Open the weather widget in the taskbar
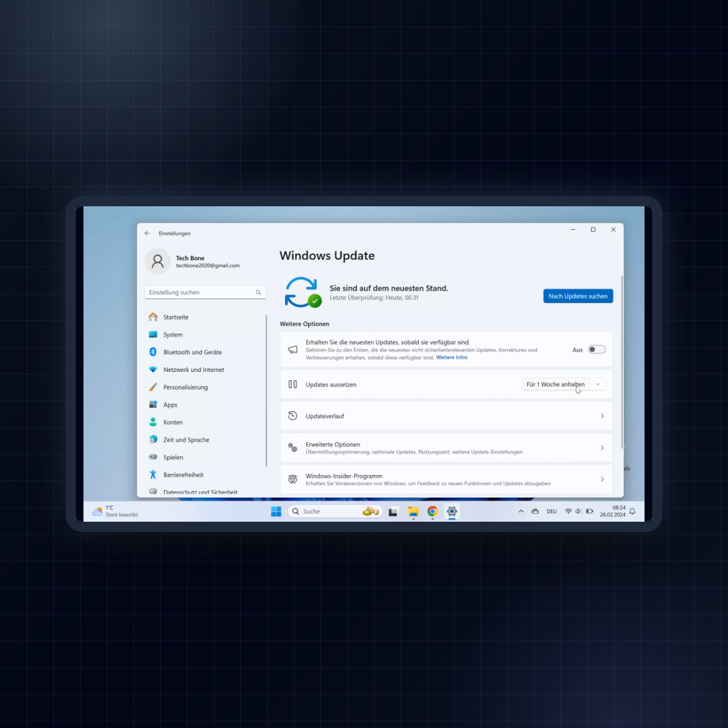 click(115, 511)
